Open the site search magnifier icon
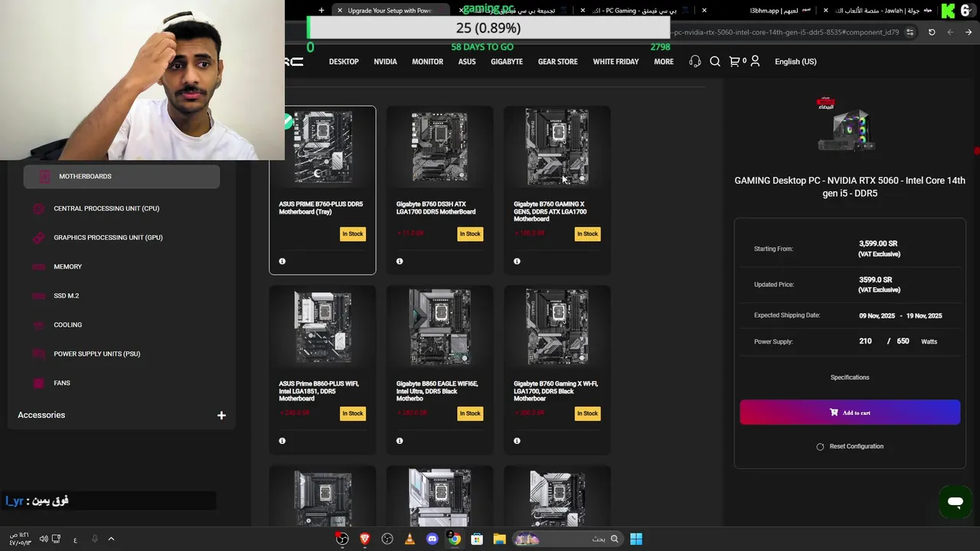The height and width of the screenshot is (551, 980). (x=715, y=61)
